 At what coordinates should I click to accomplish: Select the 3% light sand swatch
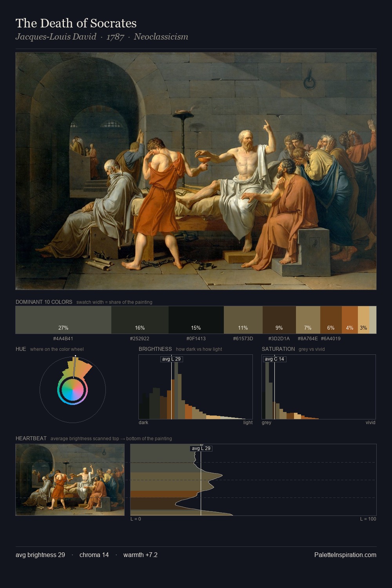point(363,320)
